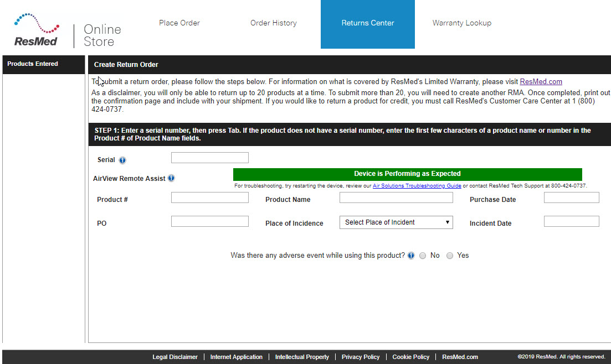Open the Order History tab

273,23
